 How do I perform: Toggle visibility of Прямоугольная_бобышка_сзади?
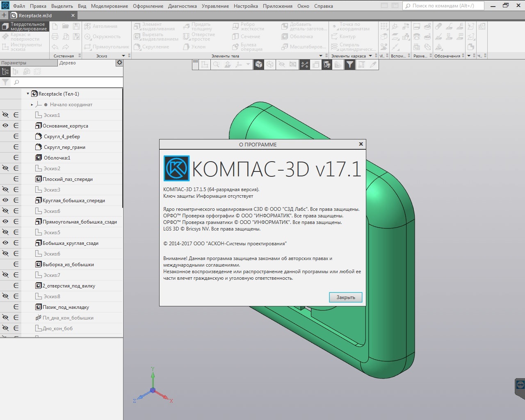coord(5,221)
